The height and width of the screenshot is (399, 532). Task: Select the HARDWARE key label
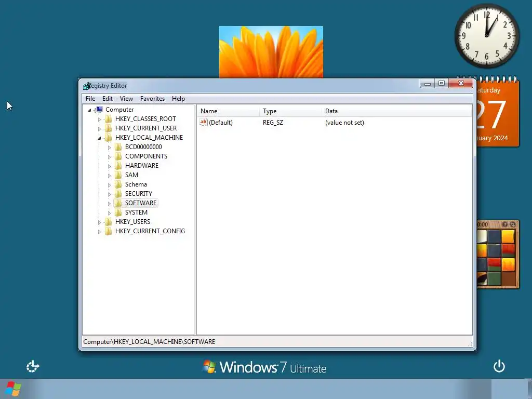pyautogui.click(x=142, y=166)
